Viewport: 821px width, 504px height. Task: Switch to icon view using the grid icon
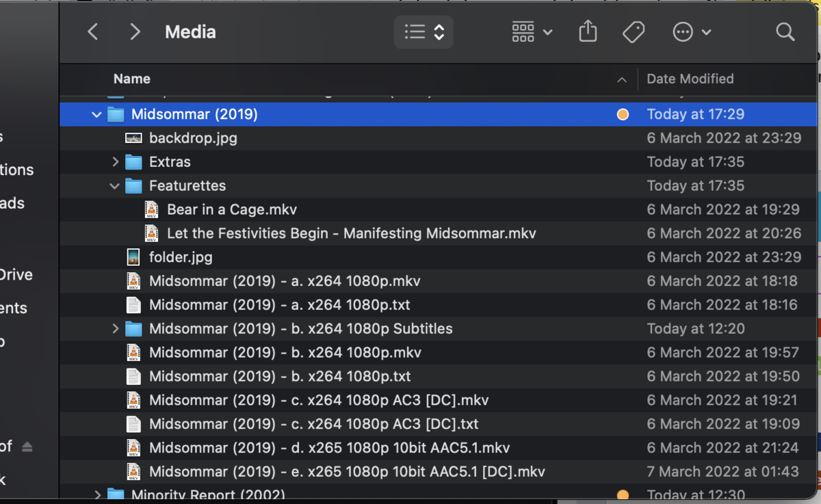pyautogui.click(x=523, y=31)
